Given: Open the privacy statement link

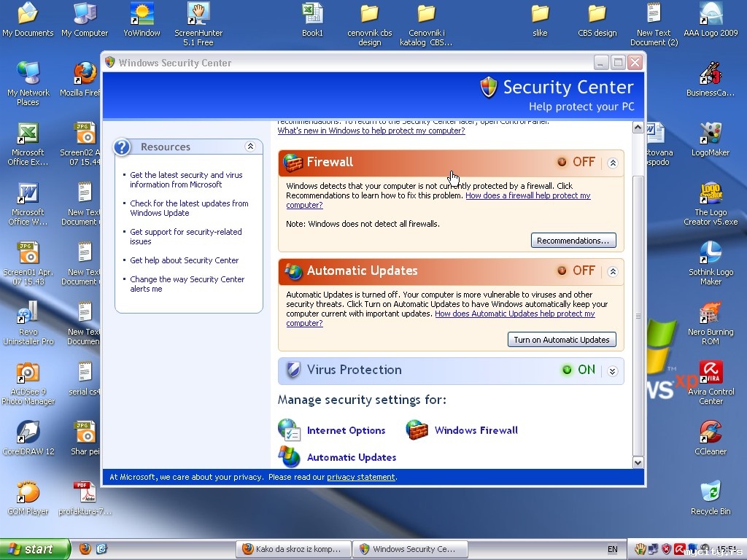Looking at the screenshot, I should (x=360, y=477).
